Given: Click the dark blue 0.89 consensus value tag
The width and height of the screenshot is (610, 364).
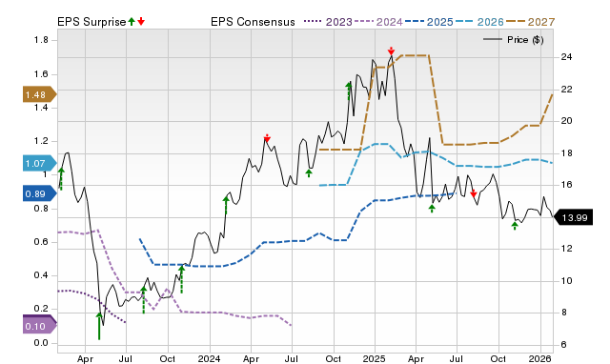Looking at the screenshot, I should pos(40,193).
